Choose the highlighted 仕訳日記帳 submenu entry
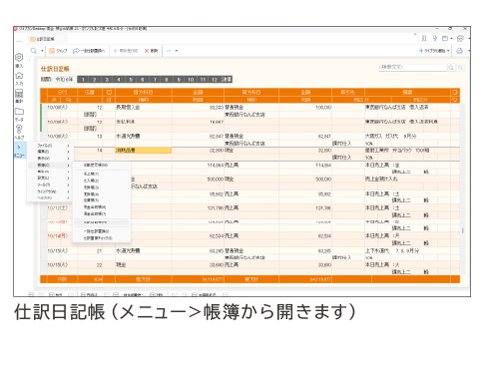 tap(101, 222)
